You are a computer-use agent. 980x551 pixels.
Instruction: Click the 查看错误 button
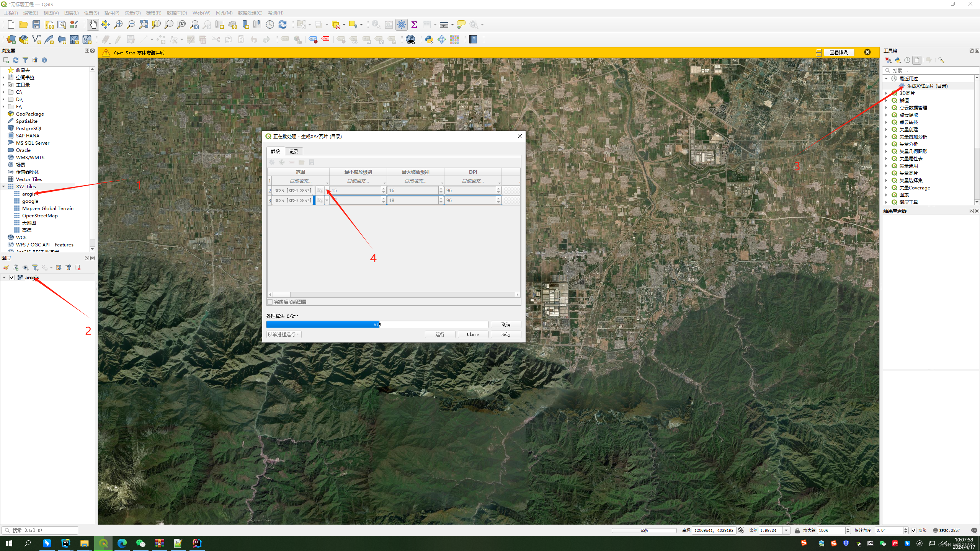click(x=838, y=52)
